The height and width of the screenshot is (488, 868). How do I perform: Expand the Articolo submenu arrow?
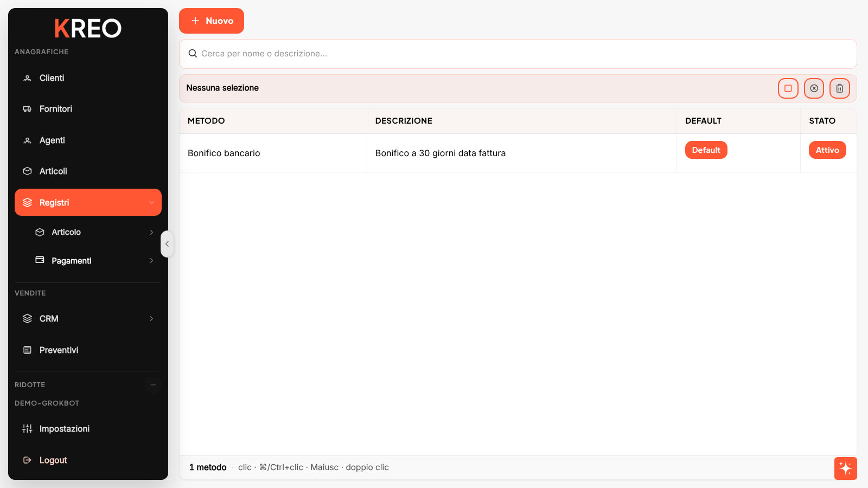click(151, 232)
